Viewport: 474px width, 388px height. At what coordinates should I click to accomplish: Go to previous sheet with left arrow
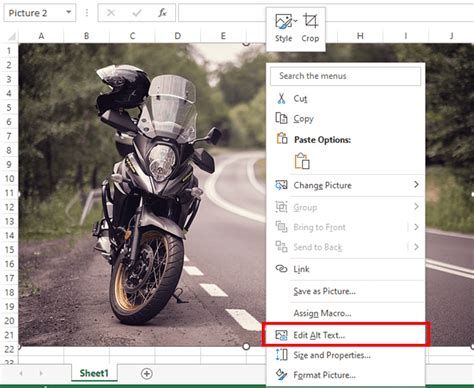pos(21,373)
